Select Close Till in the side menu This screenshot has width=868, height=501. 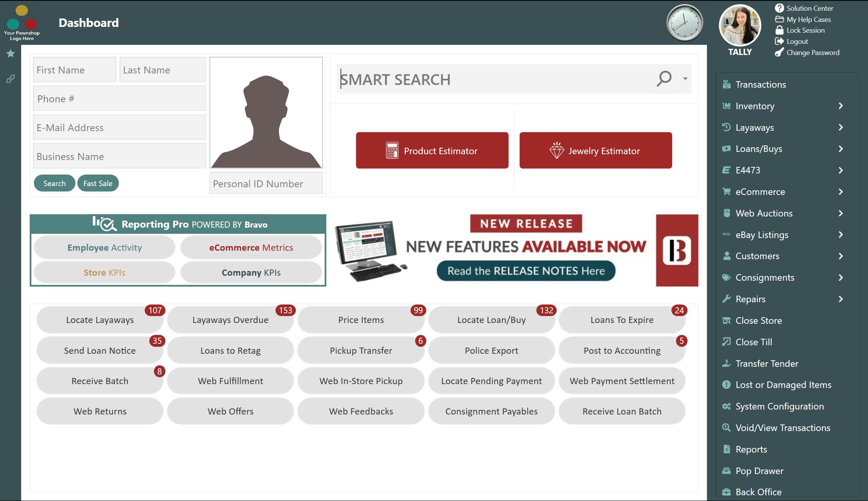pos(753,342)
